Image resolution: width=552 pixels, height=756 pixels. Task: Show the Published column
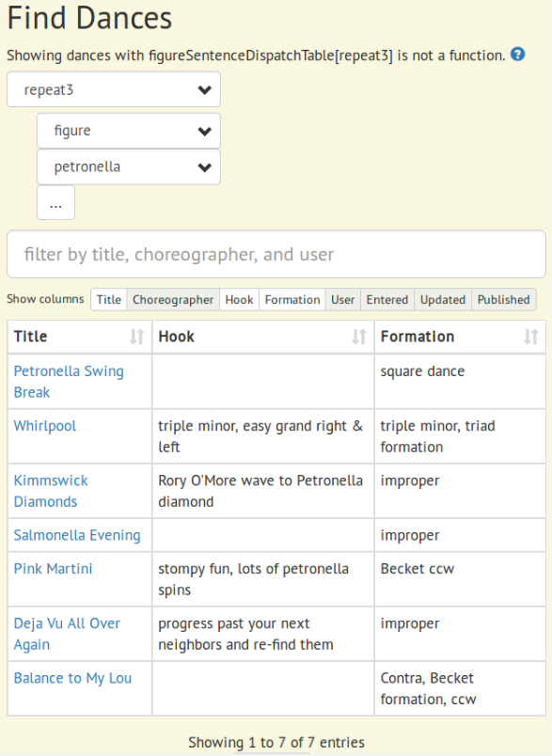coord(504,299)
